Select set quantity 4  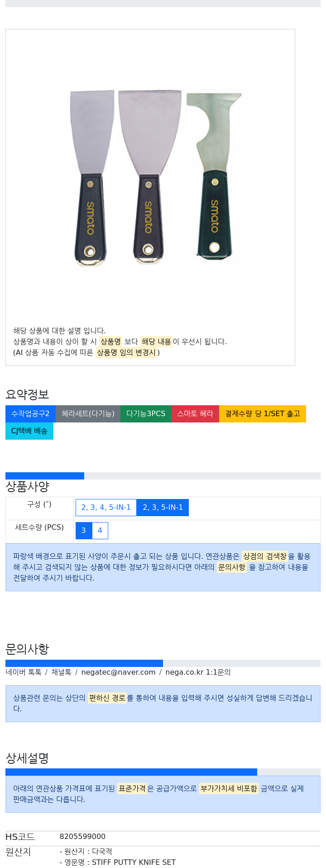(100, 531)
